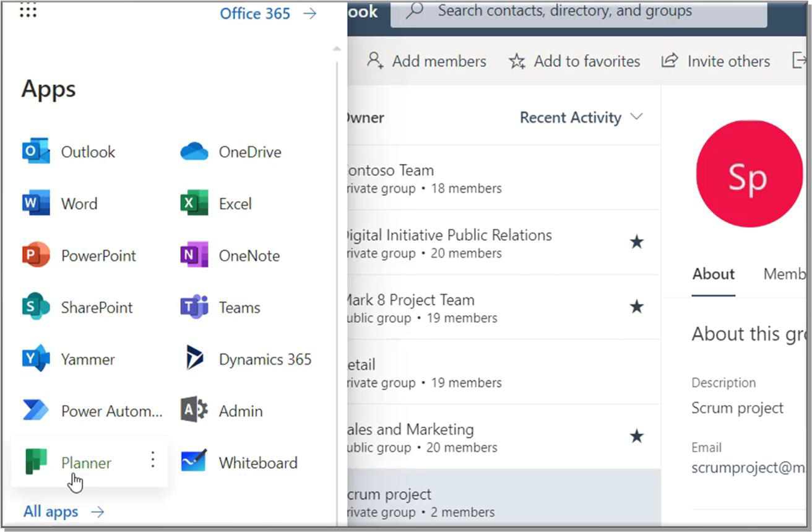Click the Owner filter label
This screenshot has width=812, height=532.
[x=366, y=118]
